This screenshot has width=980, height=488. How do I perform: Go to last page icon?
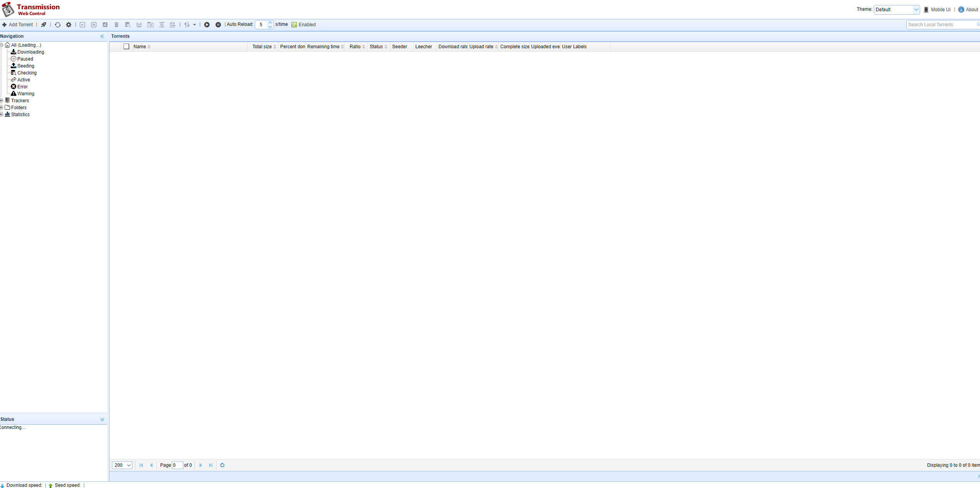(x=211, y=465)
